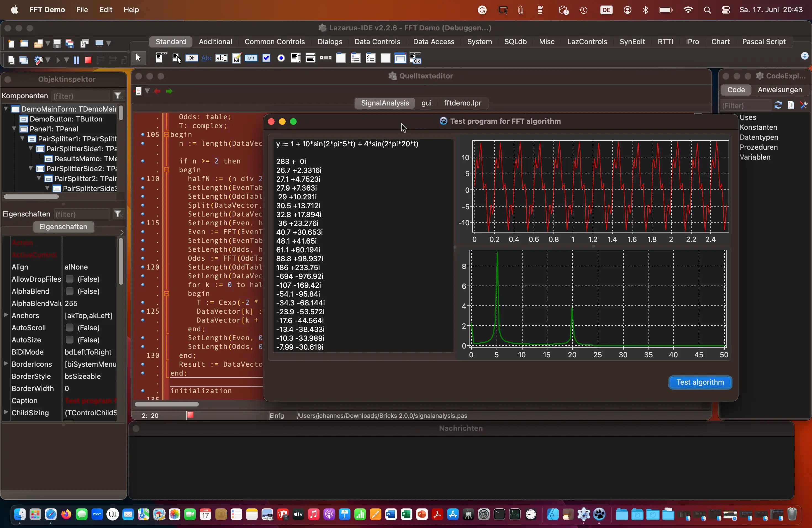Click the 'Test algorithm' button
The width and height of the screenshot is (812, 528).
(x=700, y=382)
